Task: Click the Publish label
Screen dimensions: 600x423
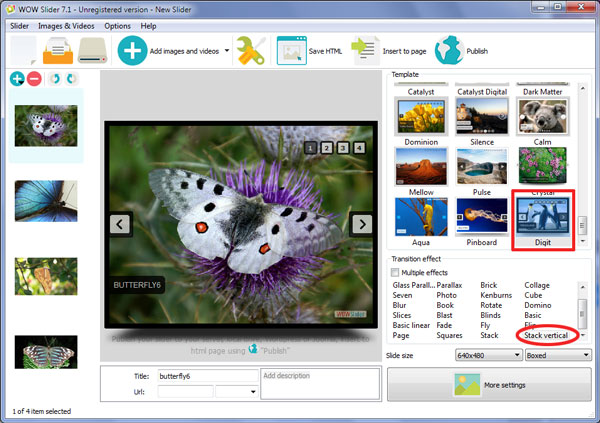Action: (x=477, y=51)
